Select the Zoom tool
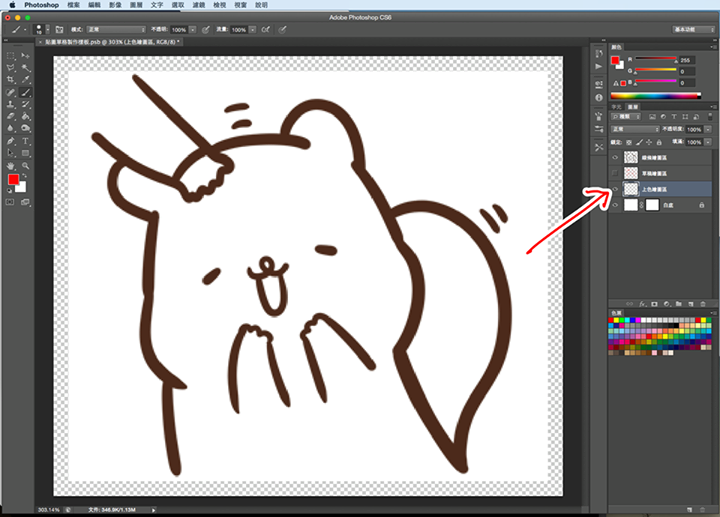 (26, 165)
